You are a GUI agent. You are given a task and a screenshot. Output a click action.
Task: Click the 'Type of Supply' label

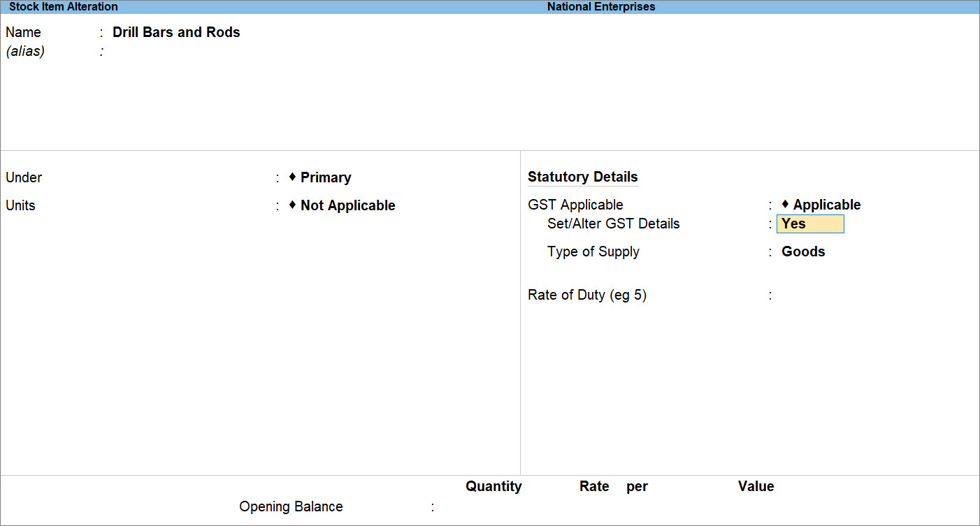point(593,251)
